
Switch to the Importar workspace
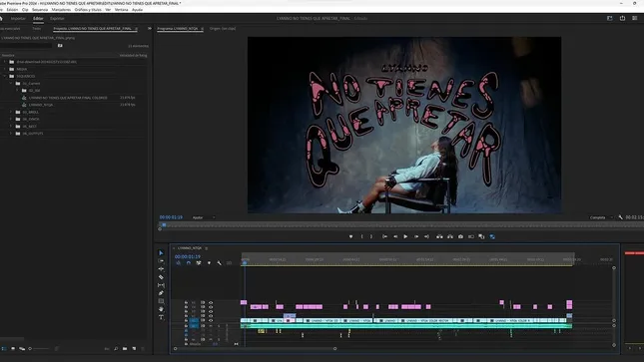point(18,19)
